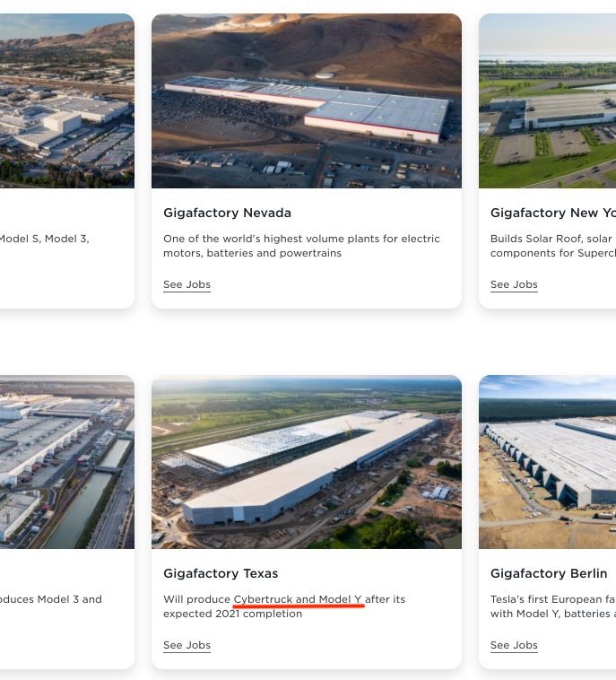The height and width of the screenshot is (680, 616).
Task: Click the Nevada electric motors description text
Action: click(301, 246)
